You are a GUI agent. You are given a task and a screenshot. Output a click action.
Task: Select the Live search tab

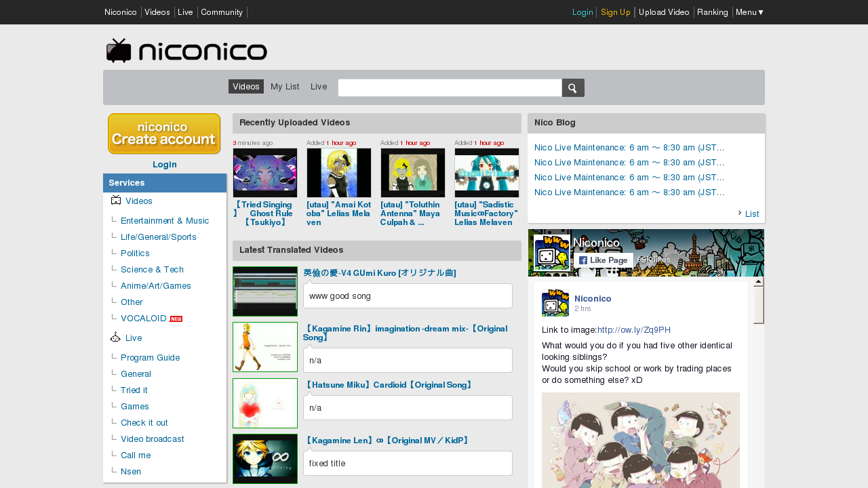(x=319, y=87)
